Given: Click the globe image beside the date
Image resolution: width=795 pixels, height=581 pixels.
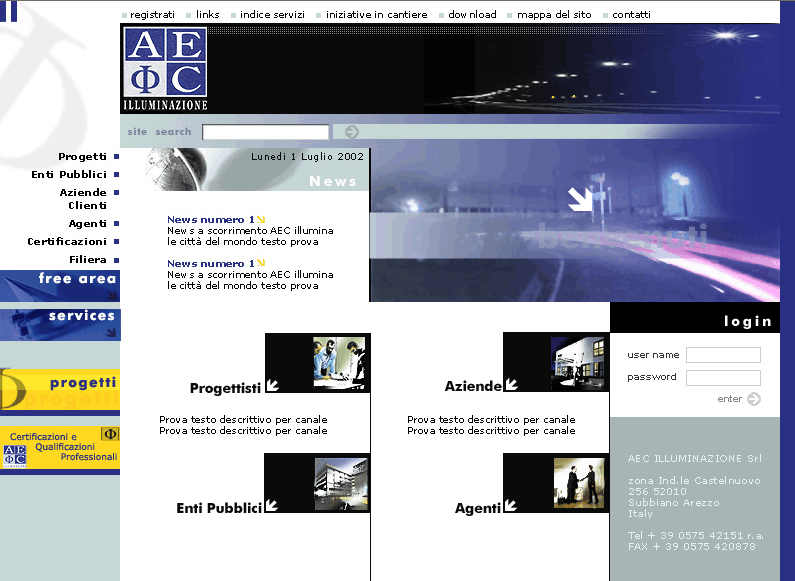Looking at the screenshot, I should (176, 169).
